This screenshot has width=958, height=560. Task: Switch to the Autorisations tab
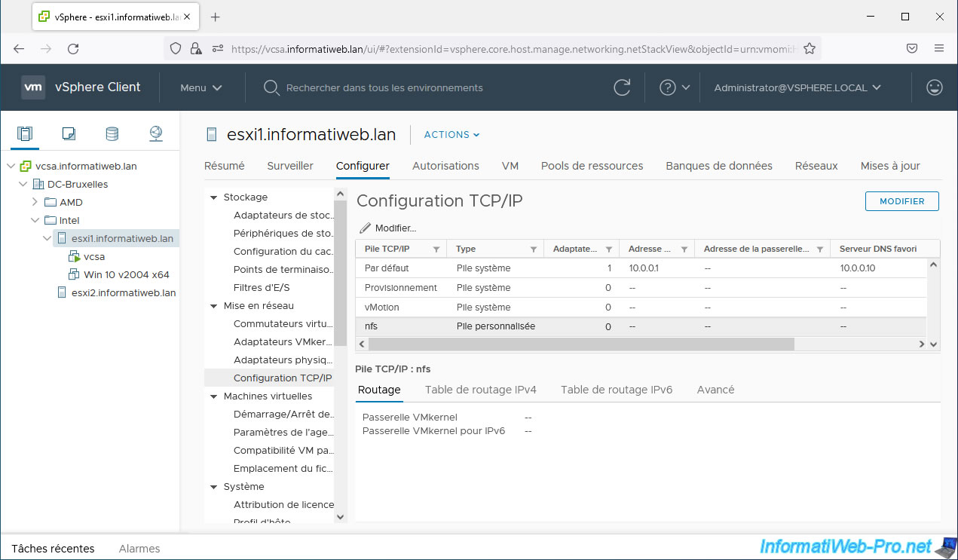pyautogui.click(x=445, y=166)
